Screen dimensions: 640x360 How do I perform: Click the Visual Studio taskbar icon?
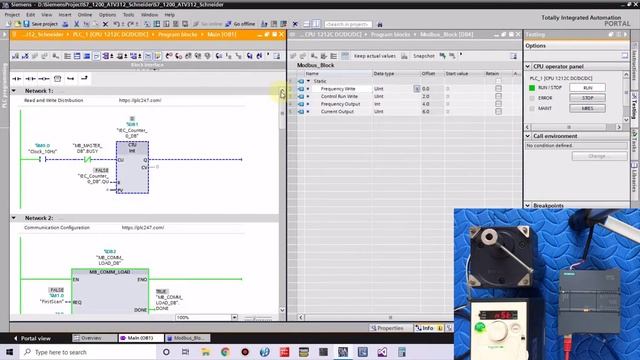(x=382, y=352)
